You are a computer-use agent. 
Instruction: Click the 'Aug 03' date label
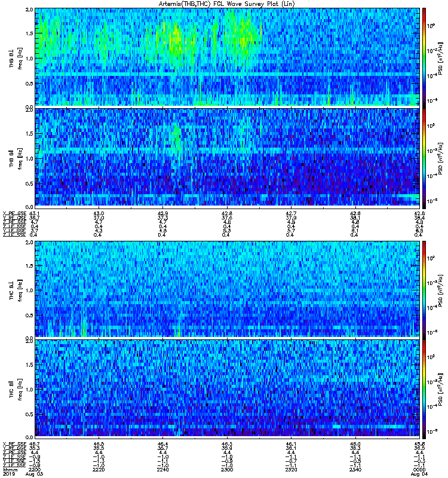coord(34,474)
